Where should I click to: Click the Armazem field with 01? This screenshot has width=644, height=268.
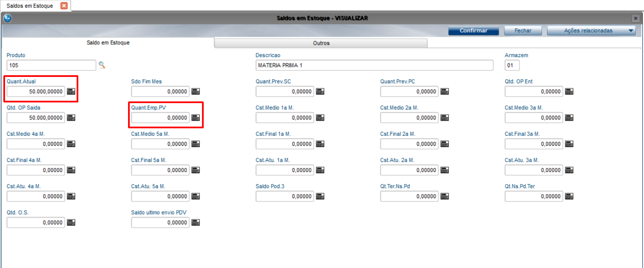point(512,65)
